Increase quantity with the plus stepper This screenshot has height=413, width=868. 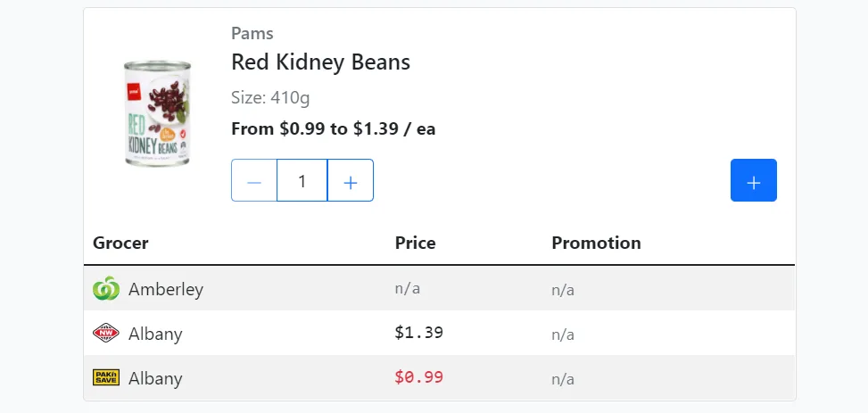point(351,181)
